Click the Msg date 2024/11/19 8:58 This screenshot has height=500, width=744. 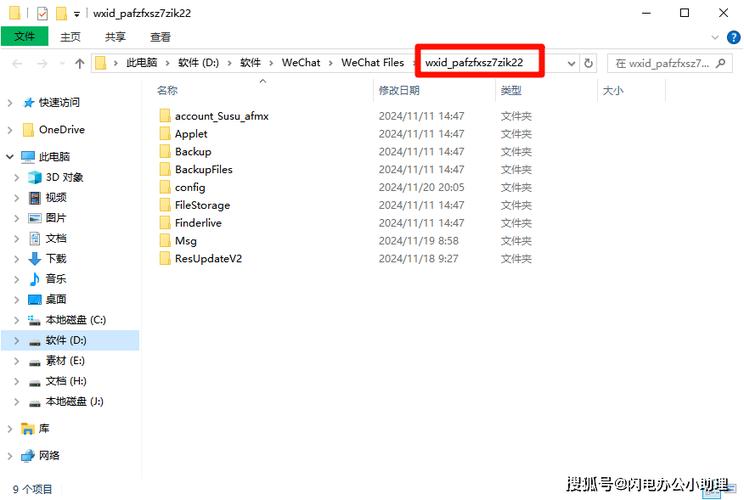418,241
